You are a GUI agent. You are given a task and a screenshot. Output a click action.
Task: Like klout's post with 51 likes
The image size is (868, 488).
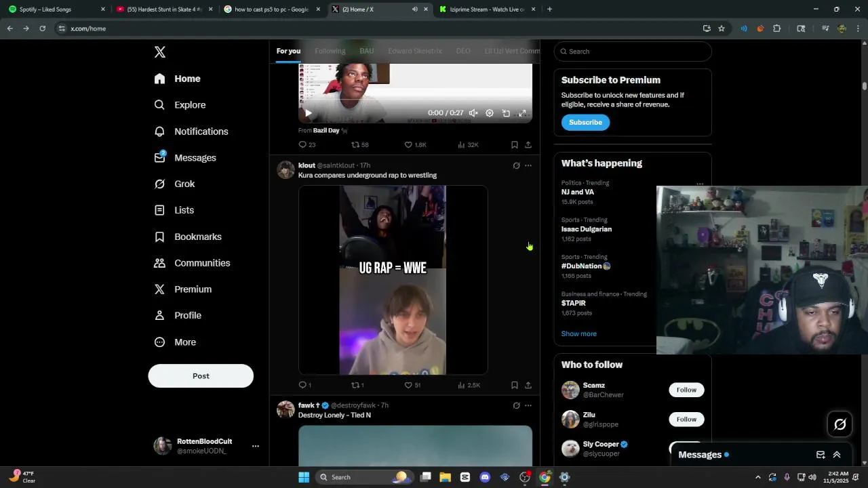click(412, 385)
